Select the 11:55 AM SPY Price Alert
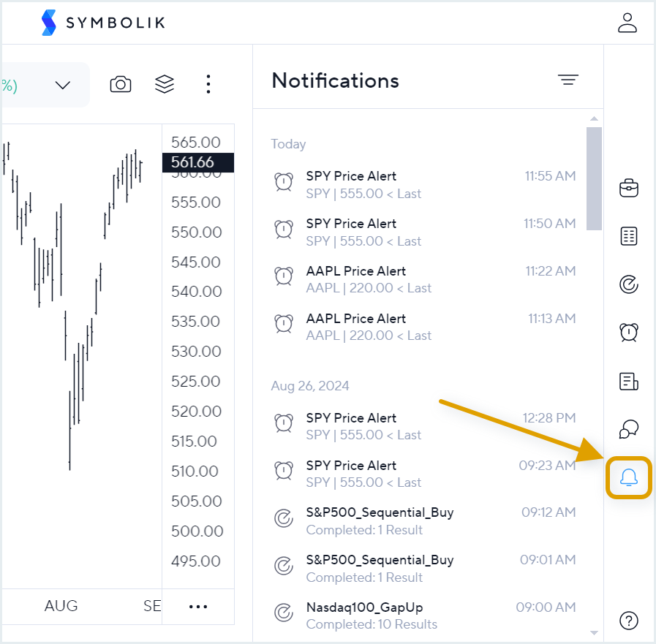Viewport: 656px width, 644px height. point(424,184)
